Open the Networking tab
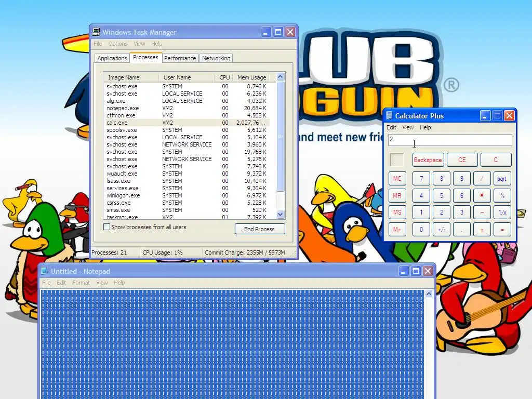 [216, 58]
